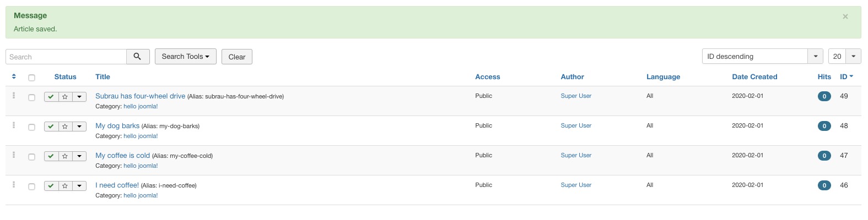The height and width of the screenshot is (220, 868).
Task: Click the ordering sort arrows column header
Action: point(14,76)
